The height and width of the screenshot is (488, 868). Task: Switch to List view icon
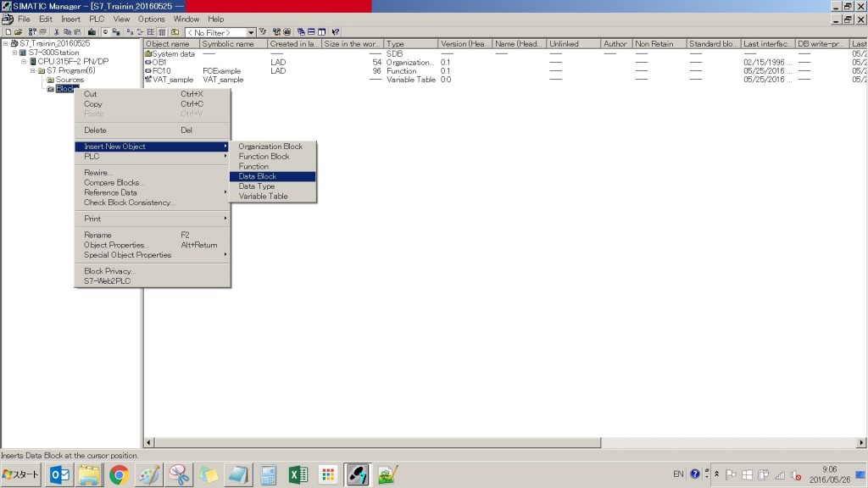click(151, 32)
